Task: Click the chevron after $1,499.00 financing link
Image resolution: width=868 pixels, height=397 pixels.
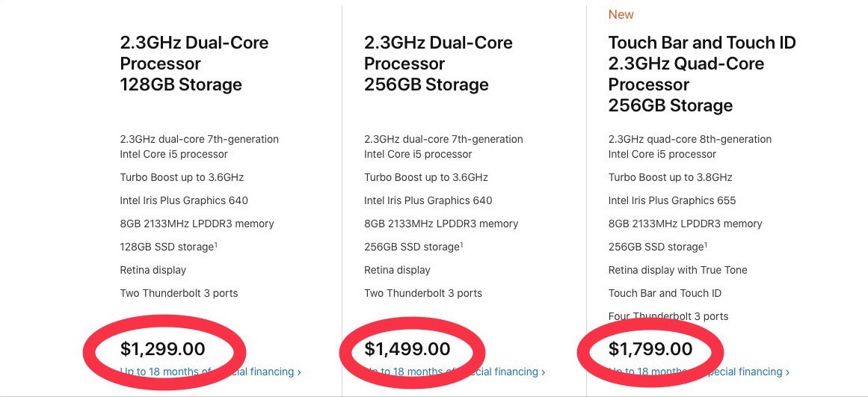Action: coord(543,372)
